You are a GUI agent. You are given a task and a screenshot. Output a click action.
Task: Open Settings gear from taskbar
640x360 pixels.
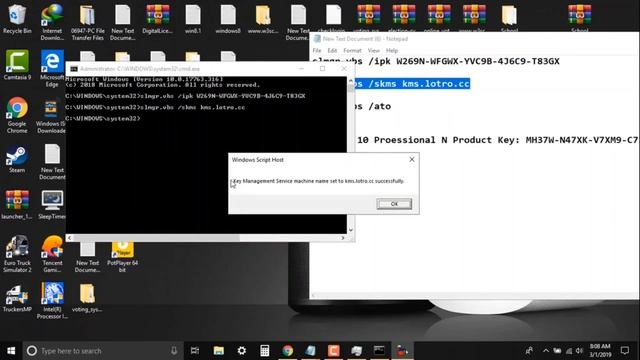[x=242, y=351]
